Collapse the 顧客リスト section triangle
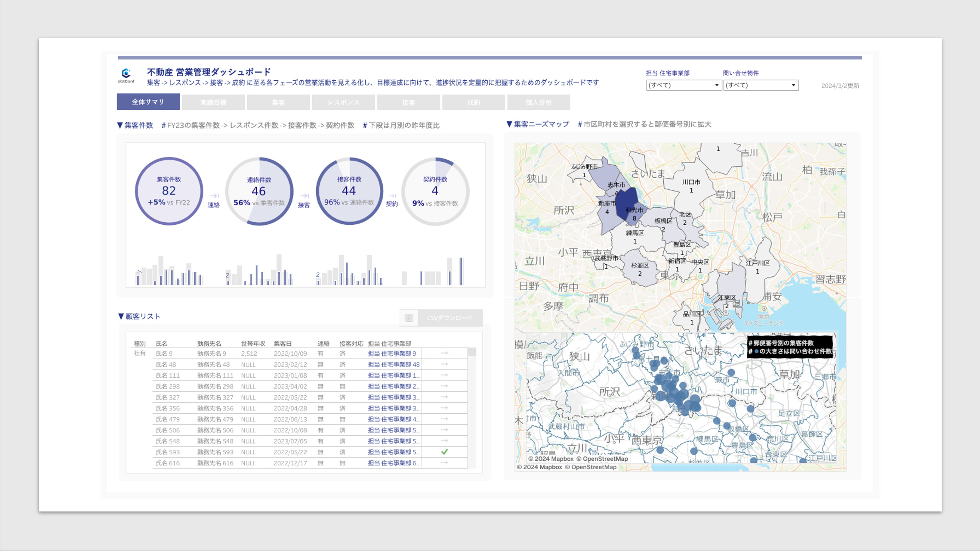Viewport: 980px width, 551px height. point(121,316)
